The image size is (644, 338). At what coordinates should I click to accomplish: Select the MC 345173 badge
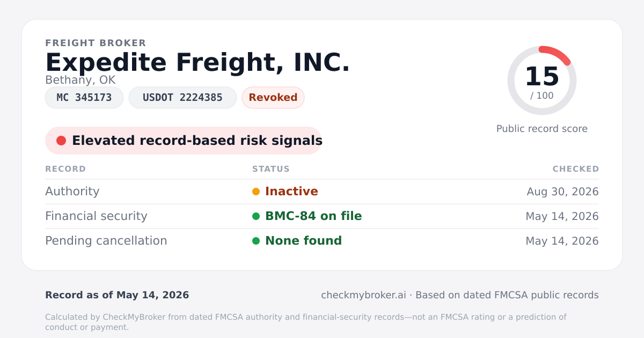pyautogui.click(x=84, y=98)
